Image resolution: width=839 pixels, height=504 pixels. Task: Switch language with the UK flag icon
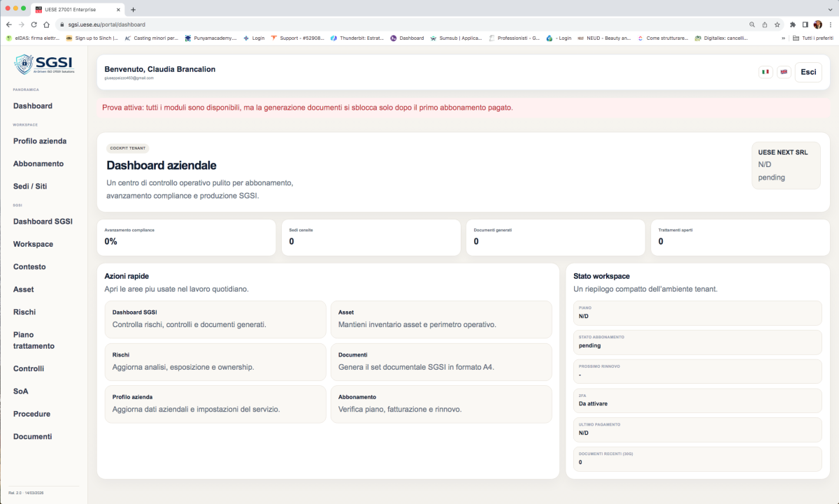(784, 72)
